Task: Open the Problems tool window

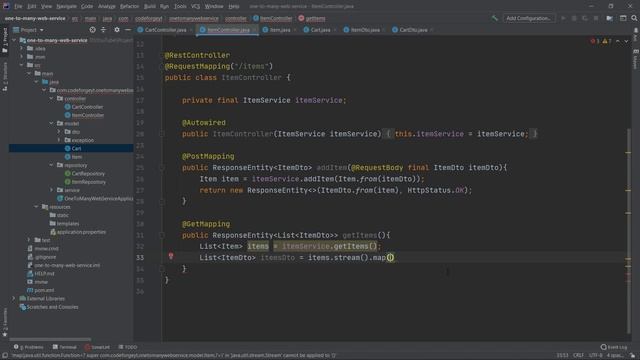Action: click(29, 347)
